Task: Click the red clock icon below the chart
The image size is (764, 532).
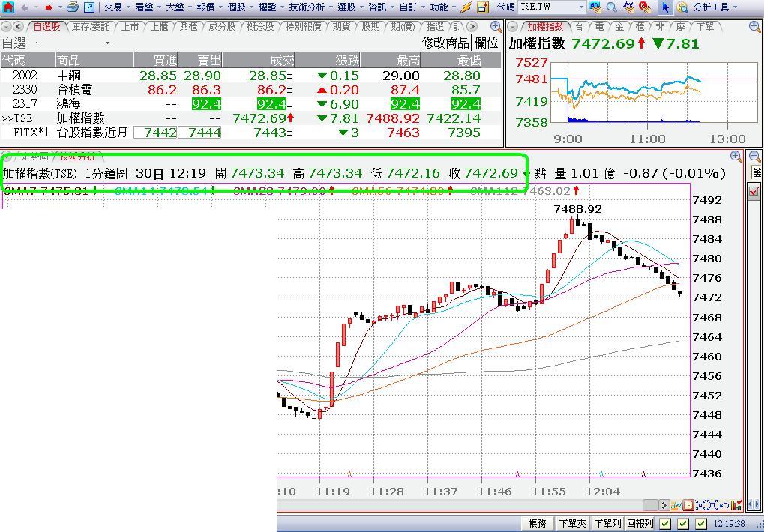Action: [688, 505]
